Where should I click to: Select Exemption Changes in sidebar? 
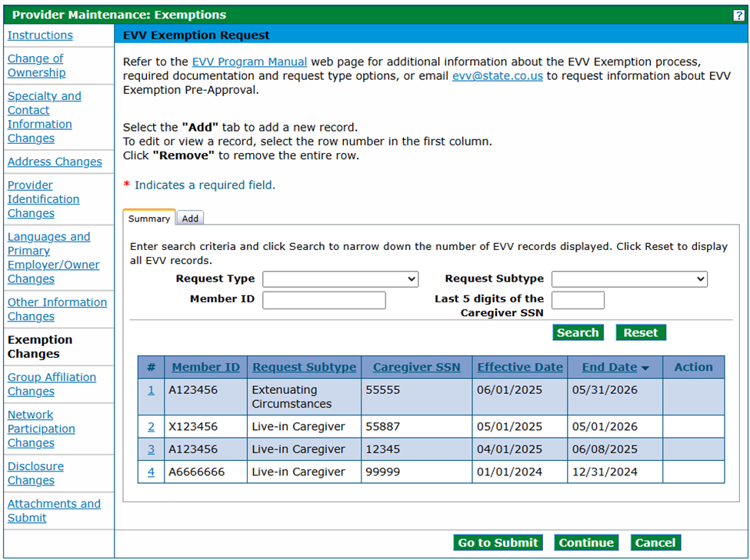(40, 347)
